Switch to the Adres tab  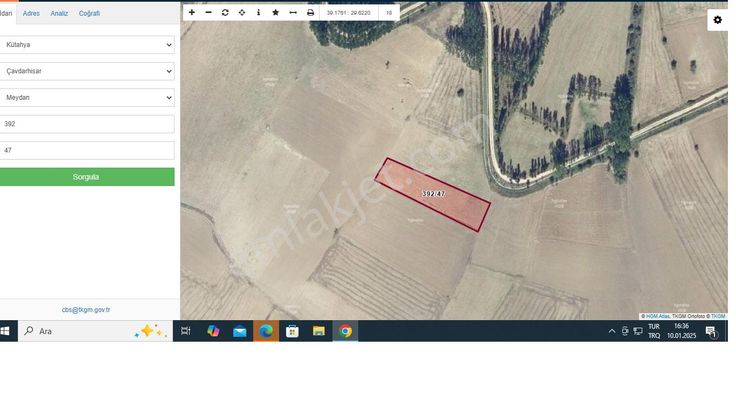tap(31, 13)
